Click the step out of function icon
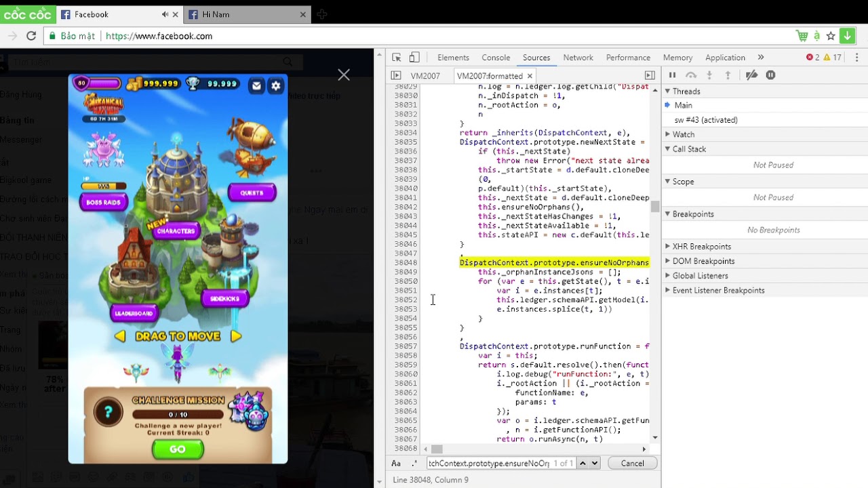This screenshot has width=868, height=488. pyautogui.click(x=728, y=75)
